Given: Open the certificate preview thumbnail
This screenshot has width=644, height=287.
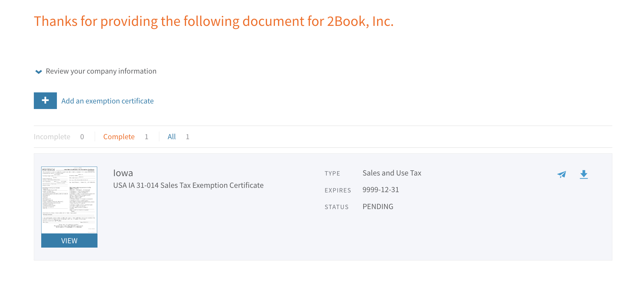Looking at the screenshot, I should (69, 200).
